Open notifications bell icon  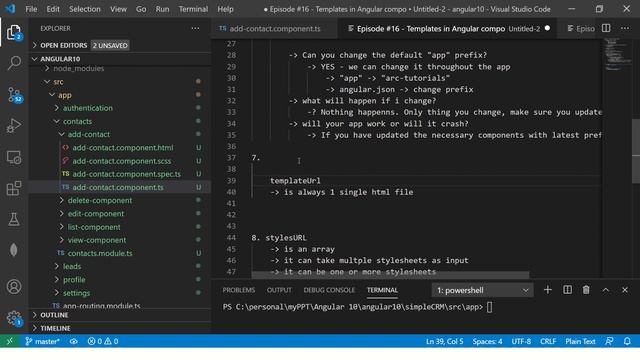coord(627,341)
